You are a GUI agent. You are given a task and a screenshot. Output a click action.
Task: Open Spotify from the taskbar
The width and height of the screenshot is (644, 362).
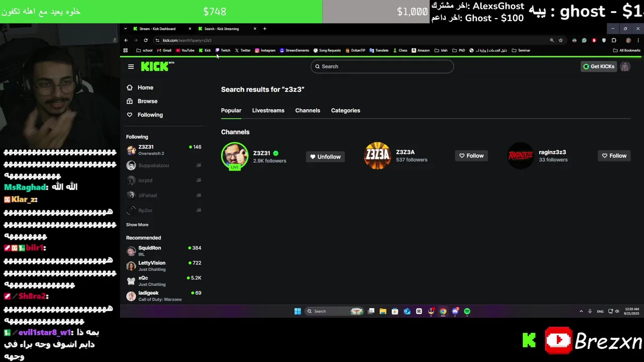pyautogui.click(x=467, y=311)
